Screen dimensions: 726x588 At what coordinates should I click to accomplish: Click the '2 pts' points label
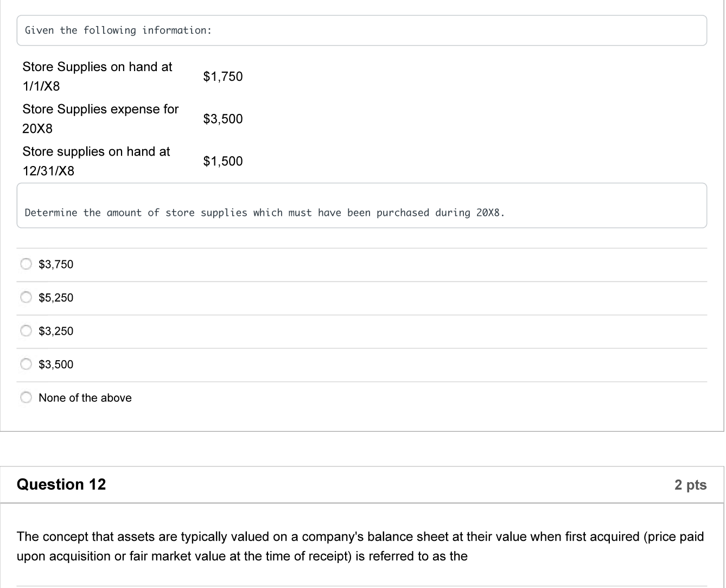[690, 485]
